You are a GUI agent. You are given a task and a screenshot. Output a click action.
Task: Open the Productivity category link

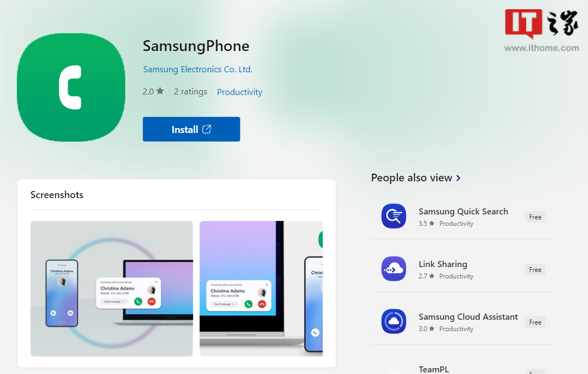(x=240, y=92)
